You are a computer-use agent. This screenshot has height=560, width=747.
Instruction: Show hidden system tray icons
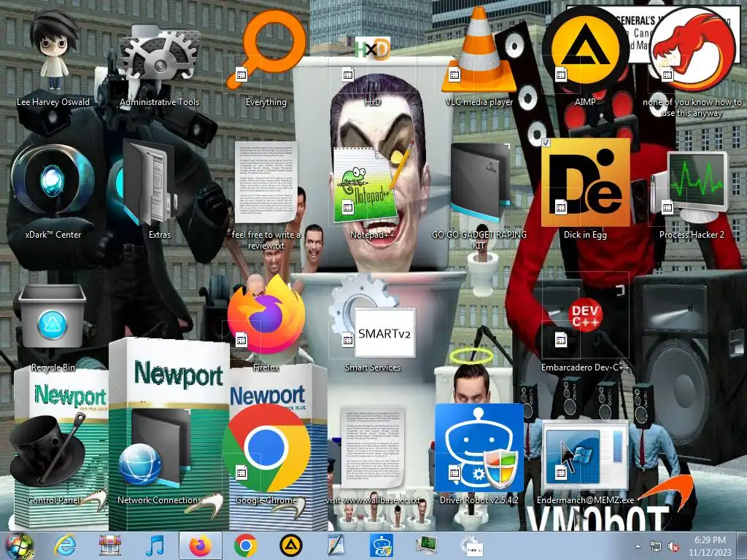point(638,546)
